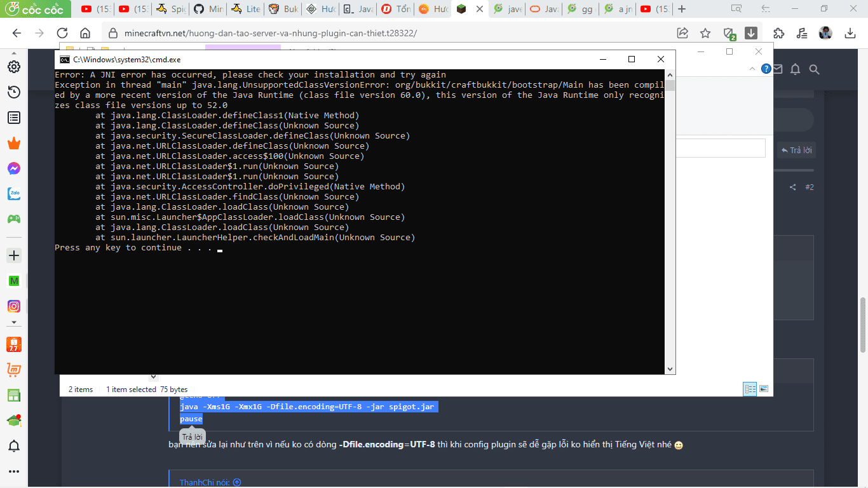Open the browser downloads arrow icon
This screenshot has height=488, width=868.
pos(850,33)
